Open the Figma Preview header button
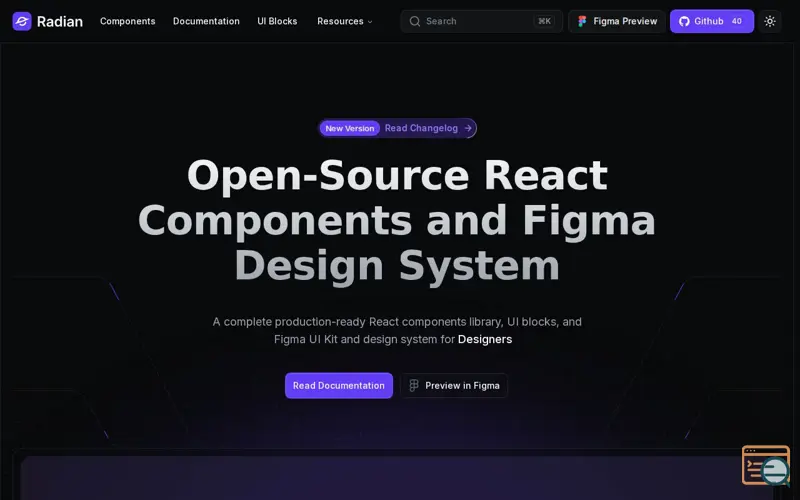 tap(617, 21)
